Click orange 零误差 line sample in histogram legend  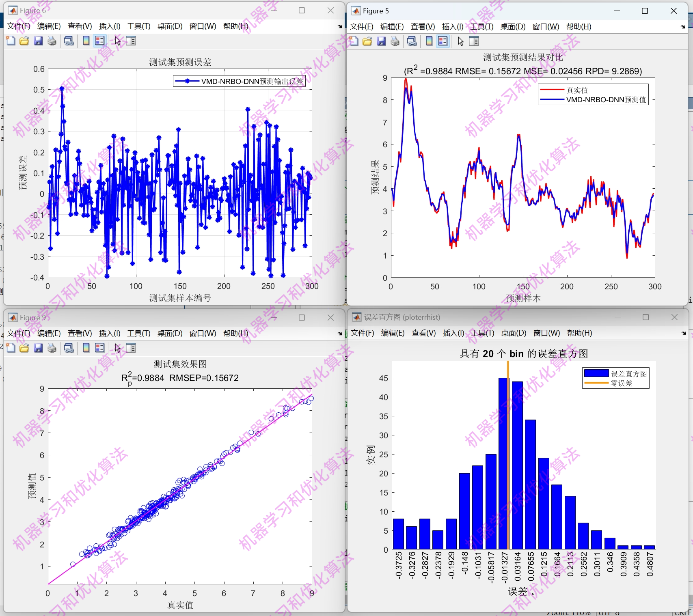pos(596,383)
